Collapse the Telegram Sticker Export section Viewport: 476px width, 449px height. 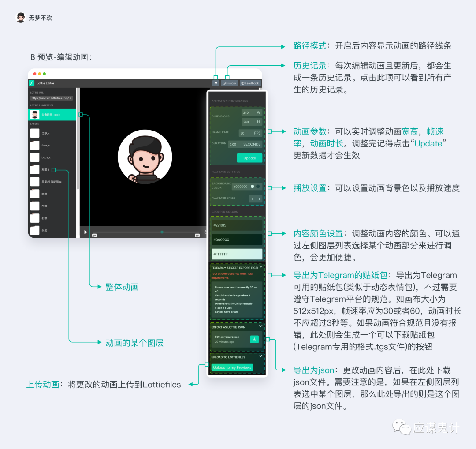260,266
